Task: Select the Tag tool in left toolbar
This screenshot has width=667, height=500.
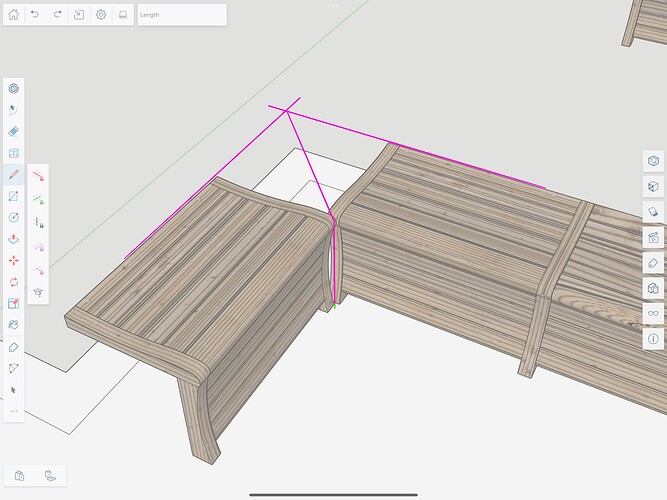Action: [14, 347]
